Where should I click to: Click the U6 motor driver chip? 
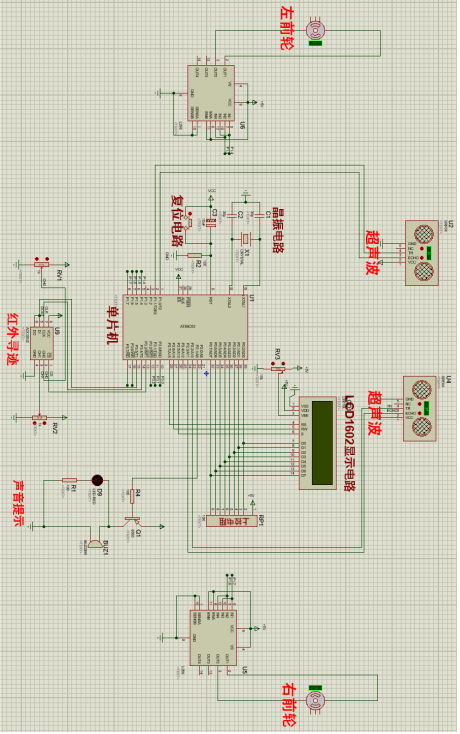211,93
